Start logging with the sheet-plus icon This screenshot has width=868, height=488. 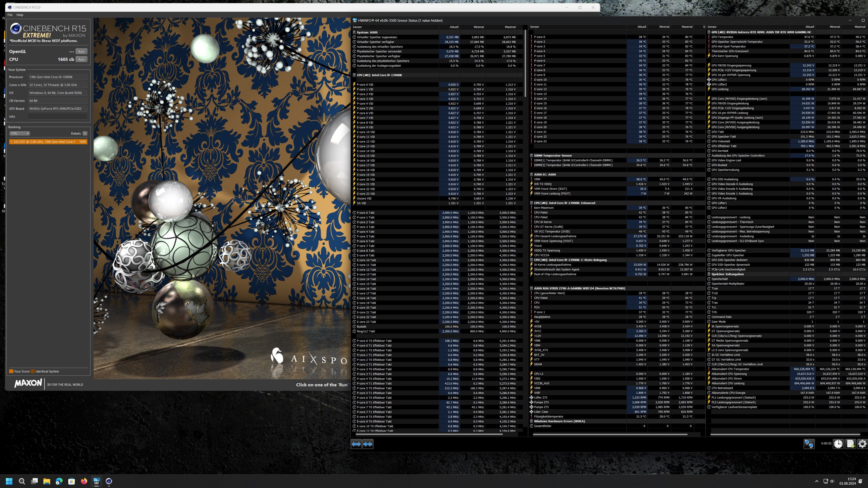[x=850, y=444]
